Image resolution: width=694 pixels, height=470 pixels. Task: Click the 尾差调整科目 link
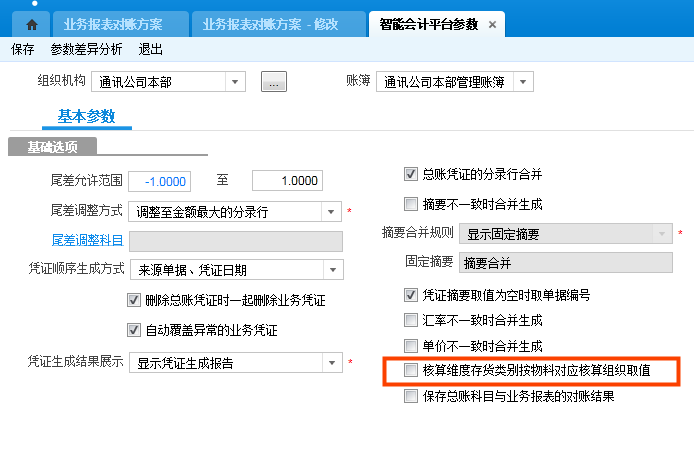[87, 240]
